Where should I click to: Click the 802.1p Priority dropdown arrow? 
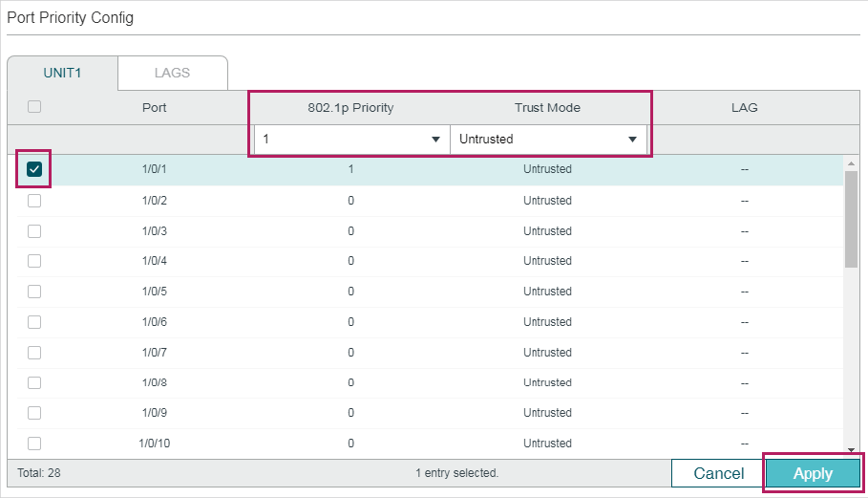click(435, 139)
